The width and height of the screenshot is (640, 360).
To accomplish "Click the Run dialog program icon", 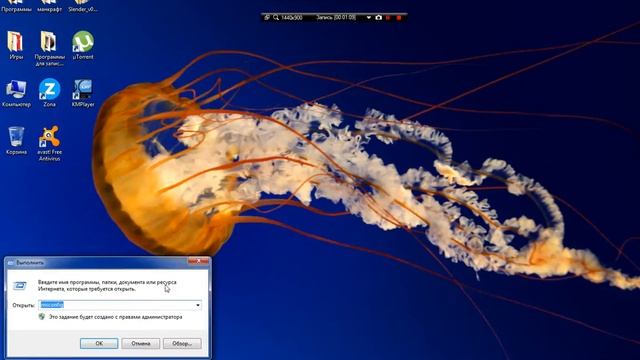I will click(x=20, y=286).
